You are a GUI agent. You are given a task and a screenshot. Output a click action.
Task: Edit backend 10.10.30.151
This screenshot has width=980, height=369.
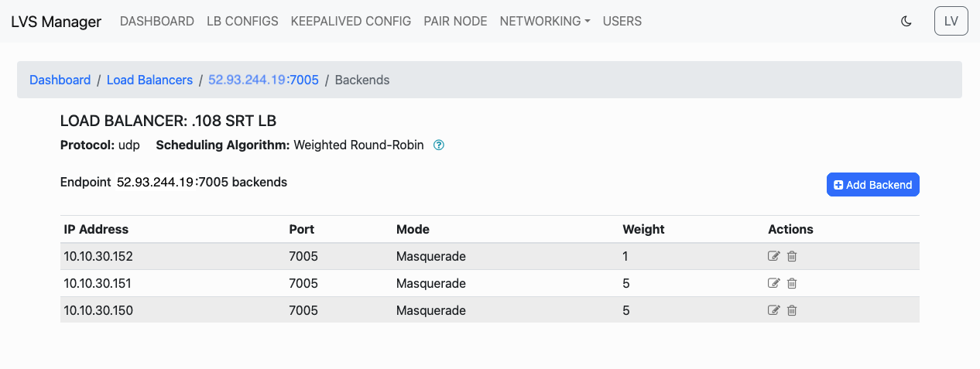pos(773,284)
